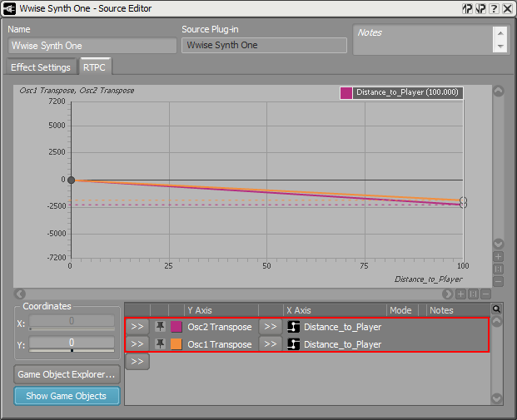The height and width of the screenshot is (420, 517).
Task: Click graph vertical scroll down arrow
Action: pos(498,244)
